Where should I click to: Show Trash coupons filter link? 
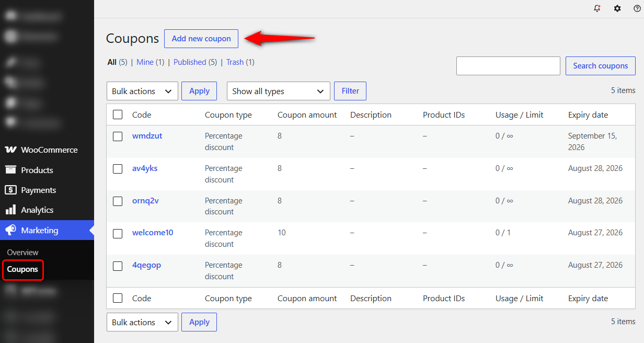click(235, 62)
